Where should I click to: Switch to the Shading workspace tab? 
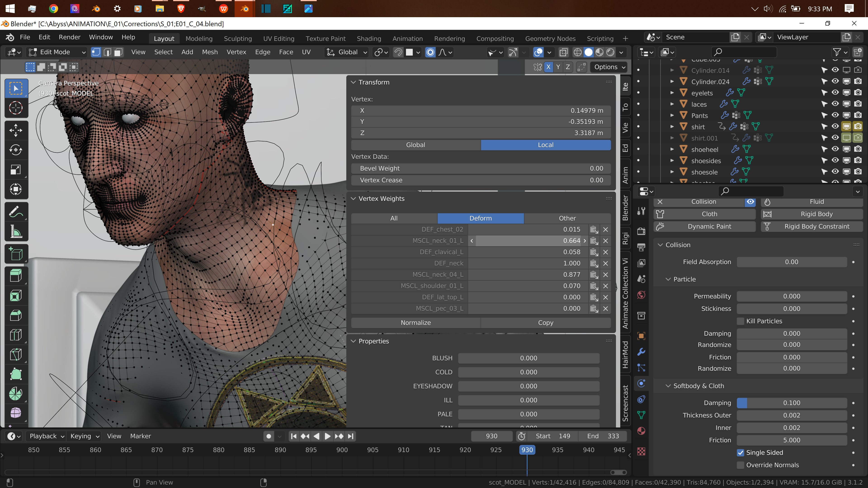[x=369, y=39]
